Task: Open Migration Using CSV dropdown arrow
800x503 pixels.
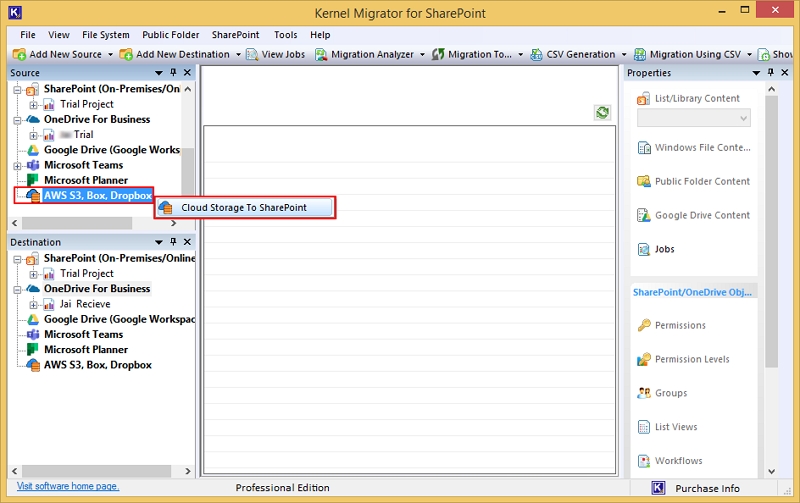Action: point(749,55)
